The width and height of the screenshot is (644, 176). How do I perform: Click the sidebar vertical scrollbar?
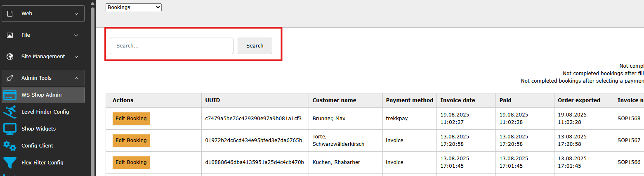coord(92,83)
